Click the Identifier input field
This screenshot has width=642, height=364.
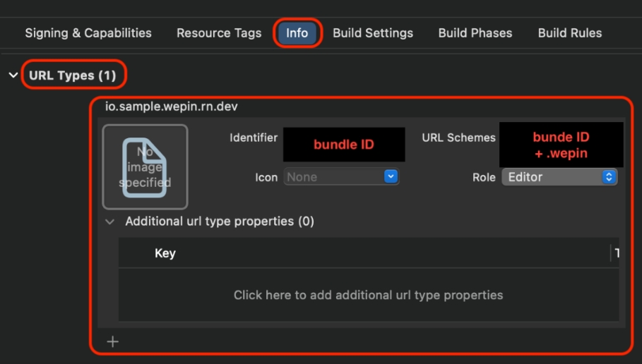344,145
